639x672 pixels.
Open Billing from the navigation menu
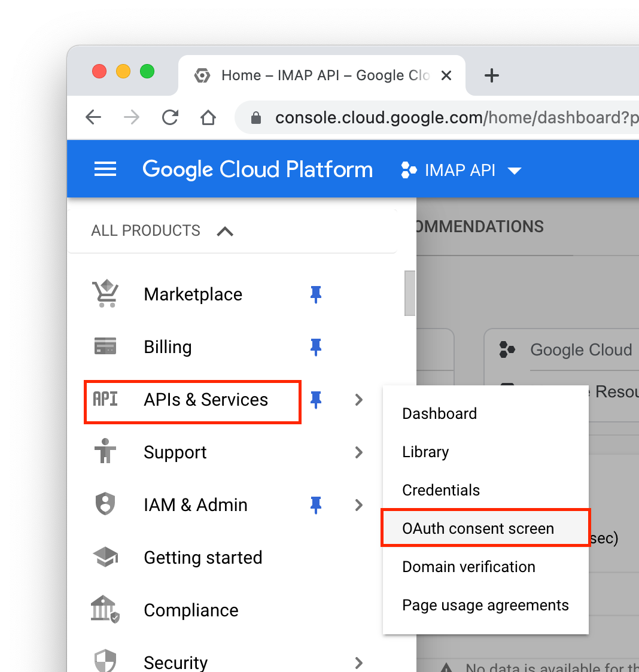point(168,347)
